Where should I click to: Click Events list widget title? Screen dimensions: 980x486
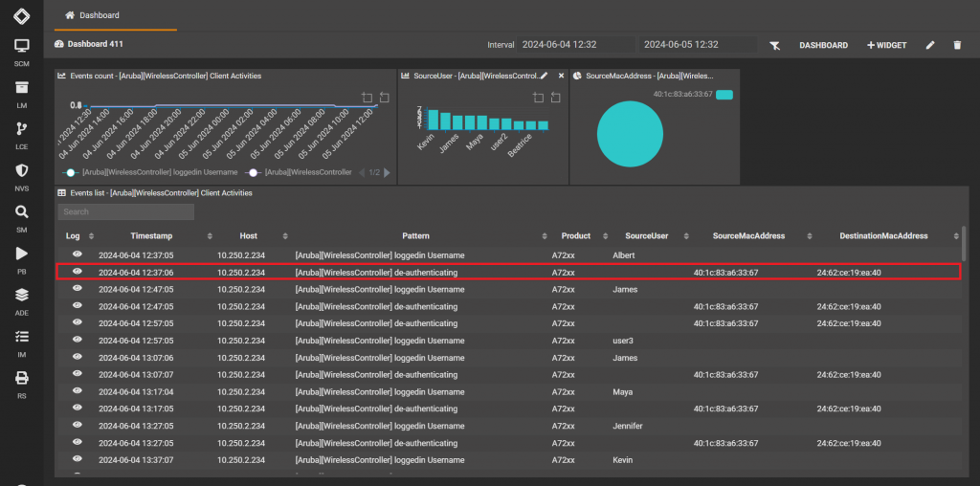[161, 193]
